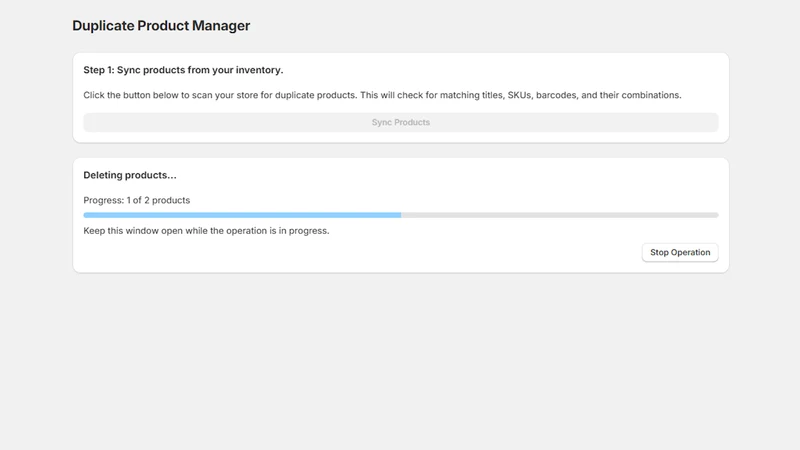Click the 'Deleting products...' heading

tap(130, 175)
